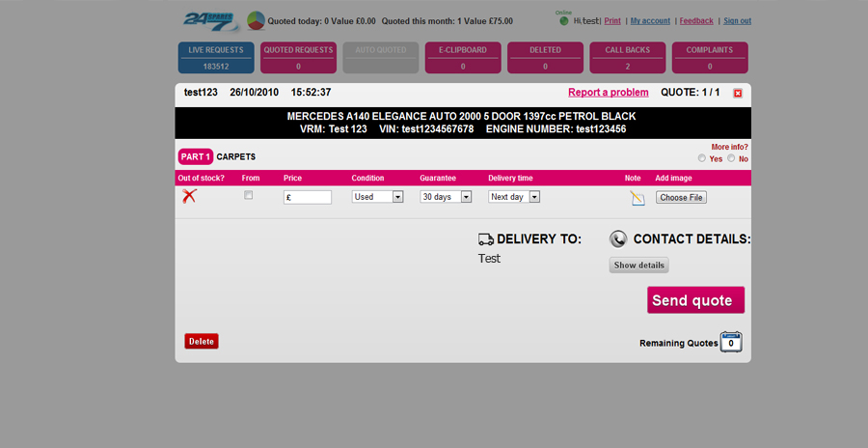Click the Print link
The width and height of the screenshot is (868, 448).
coord(612,21)
